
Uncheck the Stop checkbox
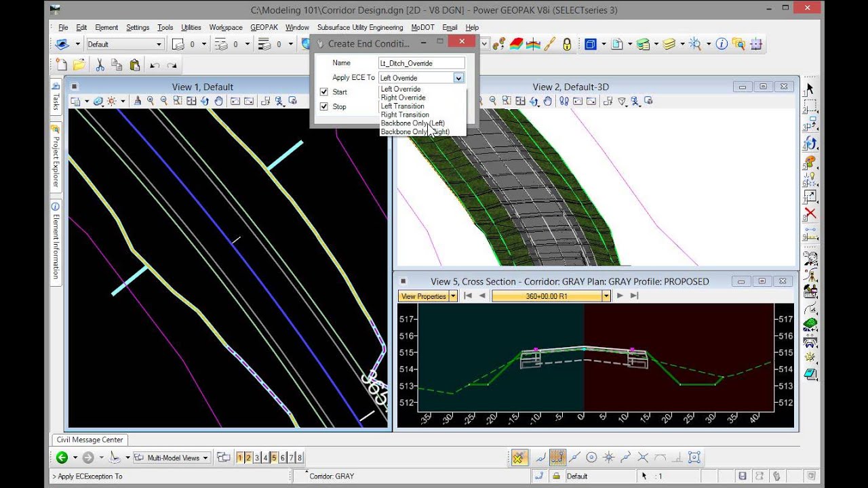coord(323,107)
